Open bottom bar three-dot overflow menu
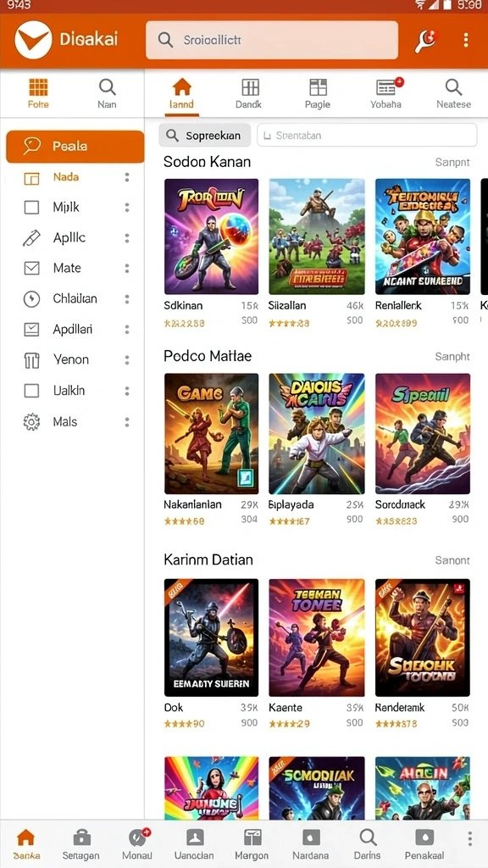The height and width of the screenshot is (868, 488). (x=470, y=837)
